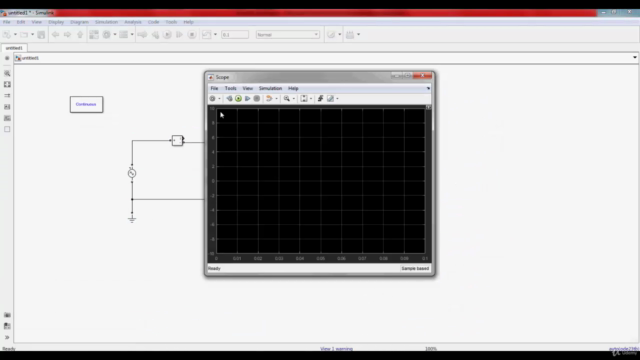Image resolution: width=640 pixels, height=360 pixels.
Task: Click the Build Model icon
Action: coord(350,35)
